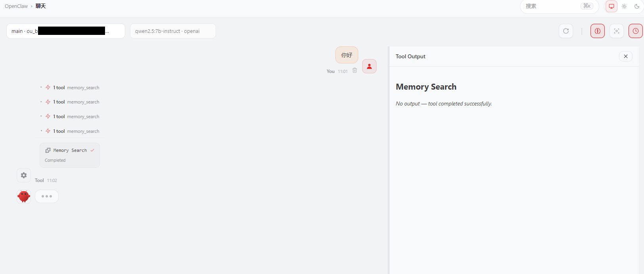Click the "You" sender label
The width and height of the screenshot is (644, 274).
click(331, 71)
